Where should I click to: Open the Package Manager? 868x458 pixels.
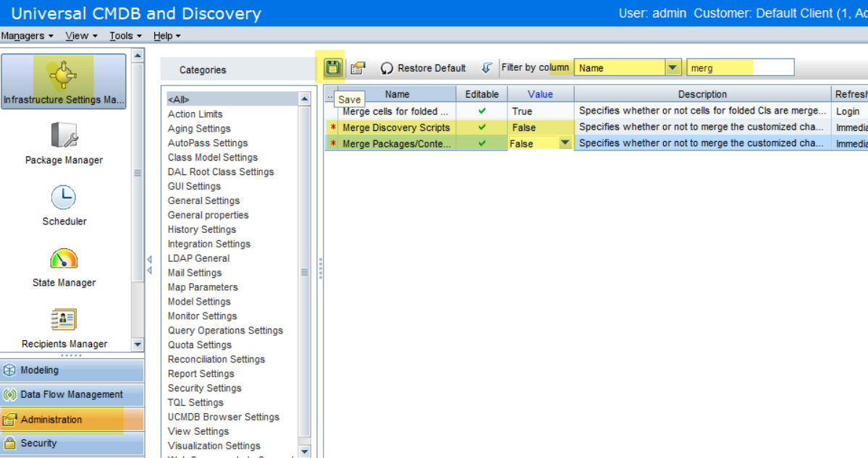pyautogui.click(x=64, y=141)
